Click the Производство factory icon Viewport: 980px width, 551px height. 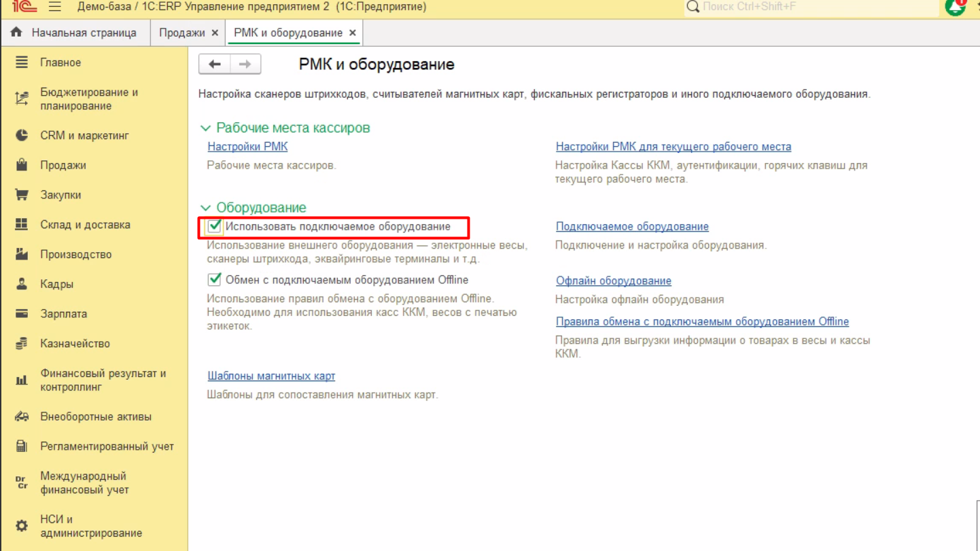22,254
